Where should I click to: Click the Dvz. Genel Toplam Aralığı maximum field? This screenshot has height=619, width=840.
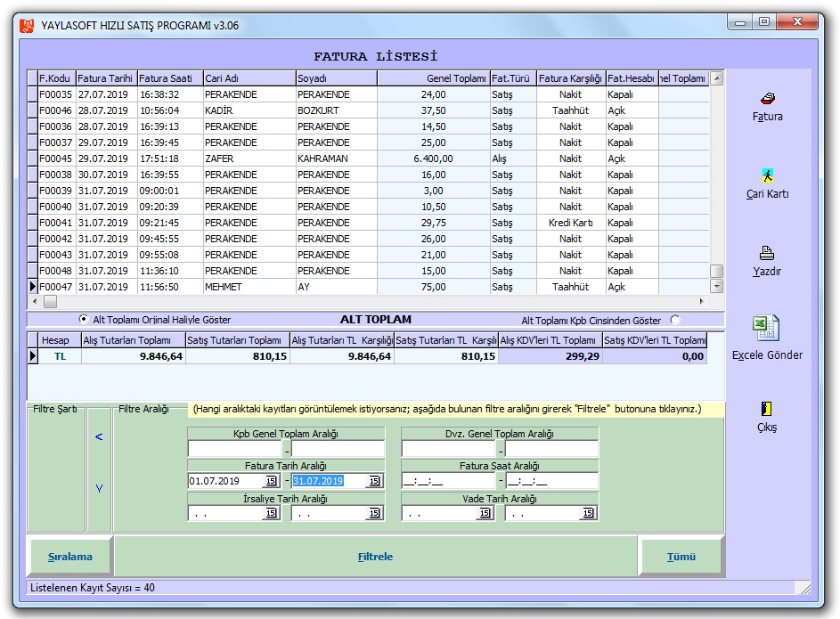point(551,449)
